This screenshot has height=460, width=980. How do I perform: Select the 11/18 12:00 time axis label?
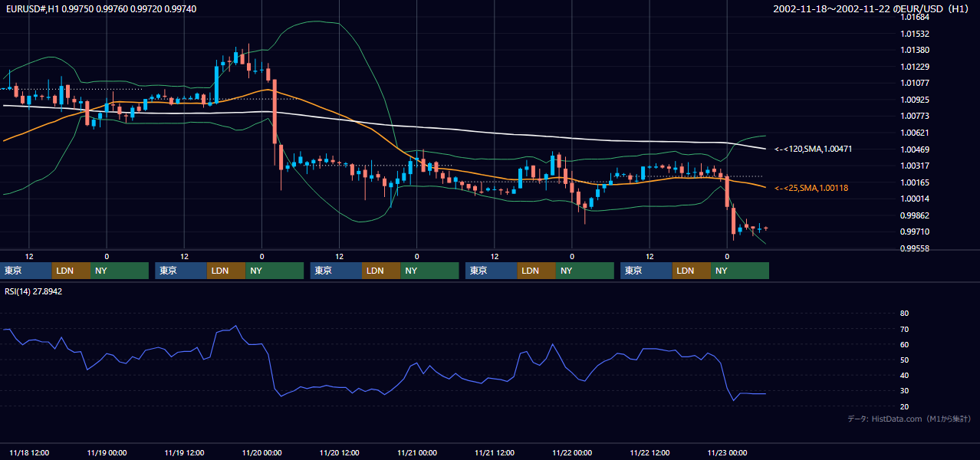tap(29, 452)
